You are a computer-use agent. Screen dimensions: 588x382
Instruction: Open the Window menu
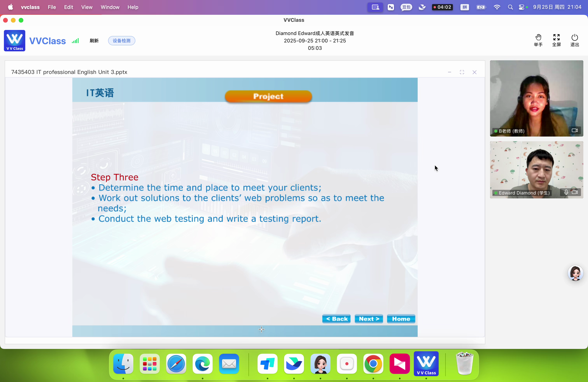coord(110,7)
